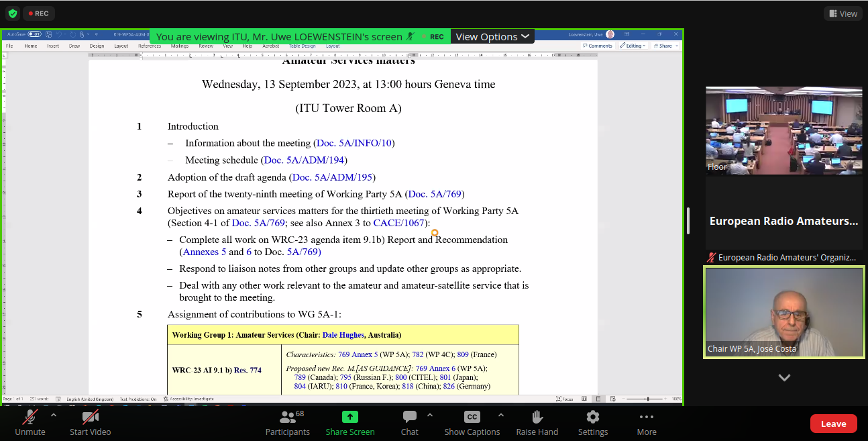This screenshot has width=868, height=441.
Task: Open contribution 795 (Russian F.) link
Action: click(x=345, y=378)
